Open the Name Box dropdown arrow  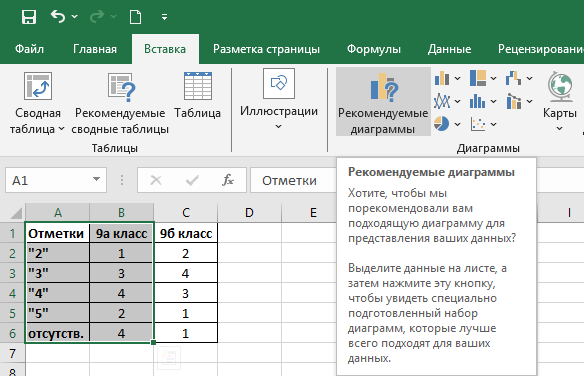96,180
